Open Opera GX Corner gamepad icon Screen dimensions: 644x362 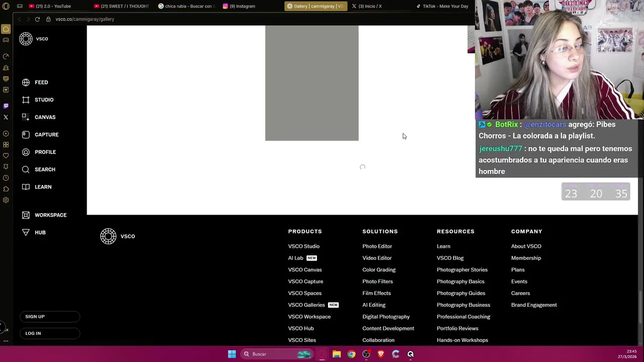click(6, 40)
